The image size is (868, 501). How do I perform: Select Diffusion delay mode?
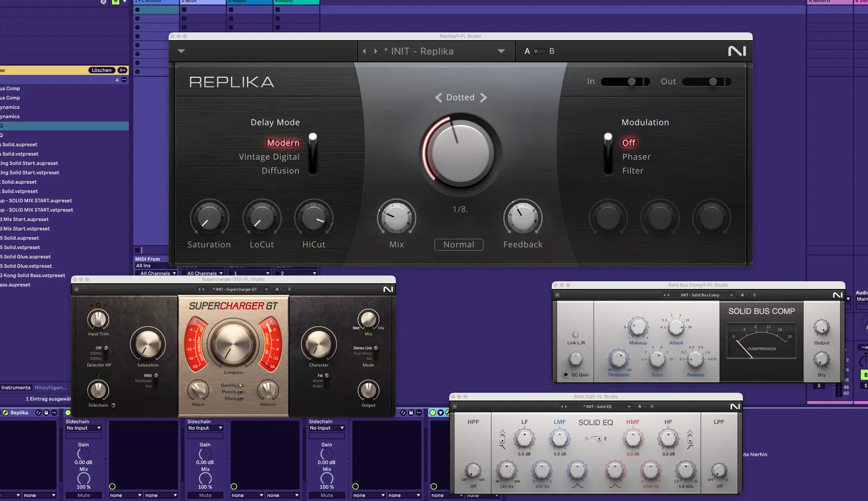click(x=281, y=171)
